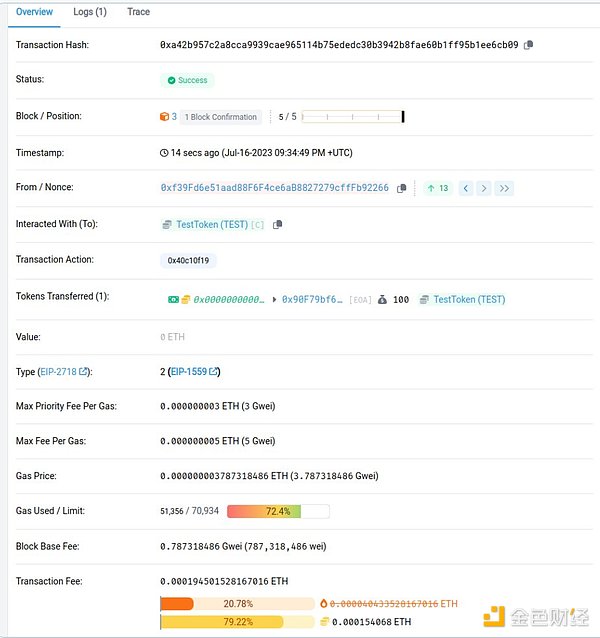Go to previous nonce transaction arrow

465,188
